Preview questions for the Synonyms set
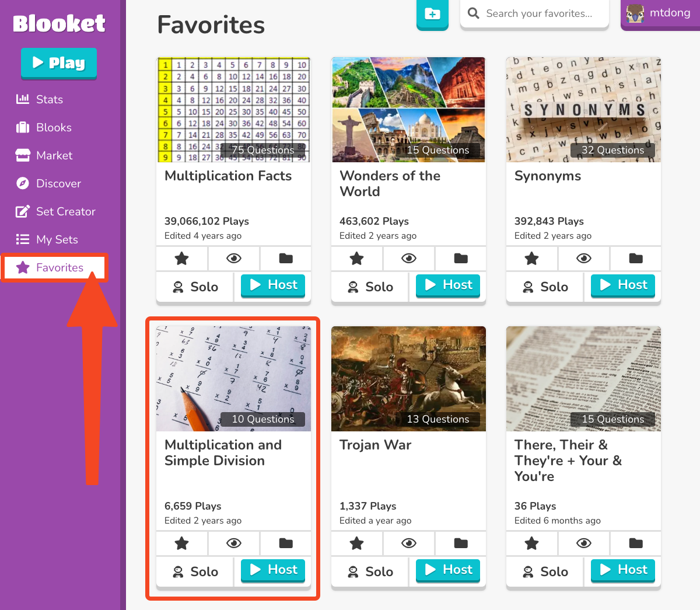The image size is (700, 610). [x=584, y=258]
